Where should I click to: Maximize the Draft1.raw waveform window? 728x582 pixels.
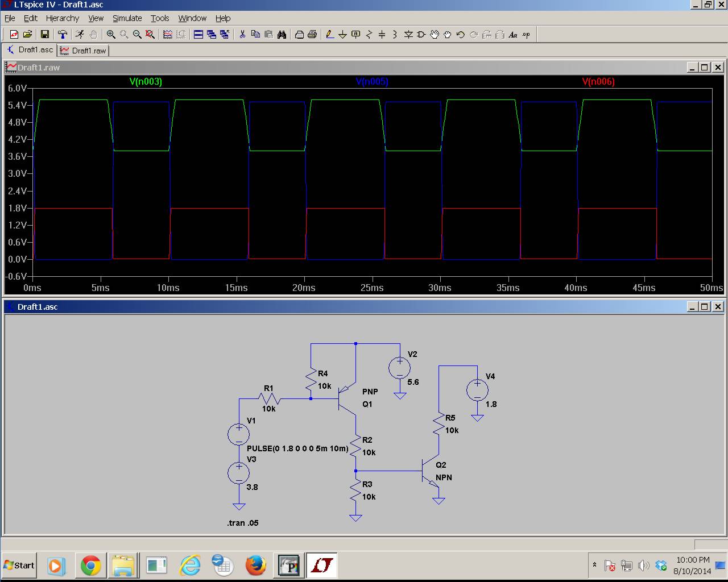(705, 68)
